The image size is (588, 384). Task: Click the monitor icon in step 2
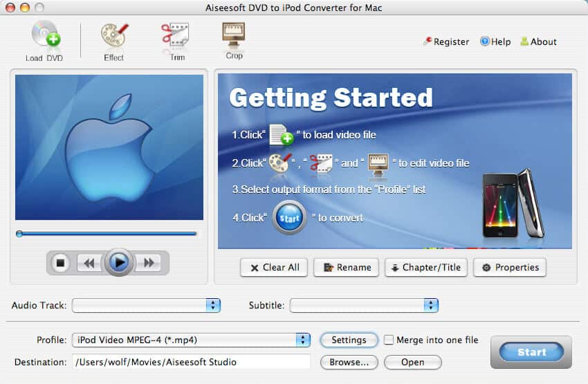378,165
